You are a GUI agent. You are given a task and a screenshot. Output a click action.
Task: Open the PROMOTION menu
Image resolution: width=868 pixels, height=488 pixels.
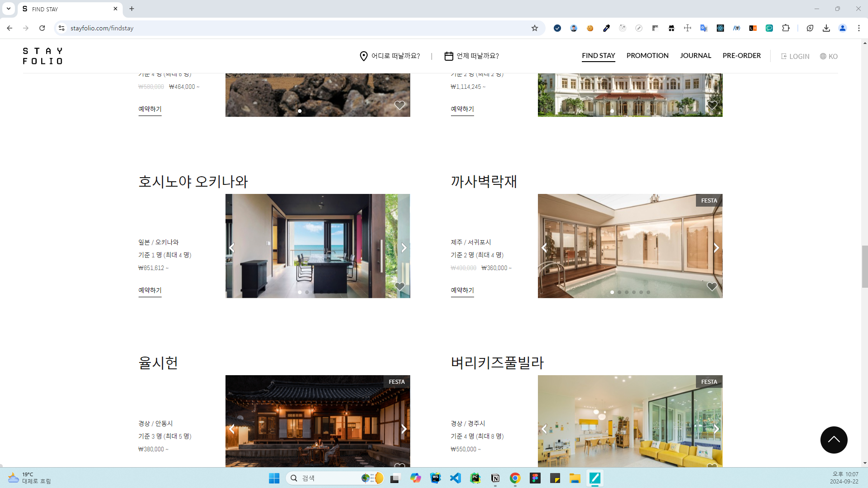click(647, 56)
